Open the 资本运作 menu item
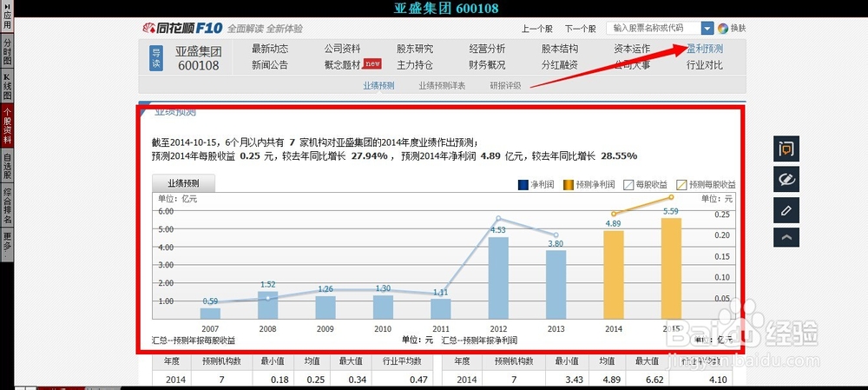The width and height of the screenshot is (868, 390). (x=632, y=49)
